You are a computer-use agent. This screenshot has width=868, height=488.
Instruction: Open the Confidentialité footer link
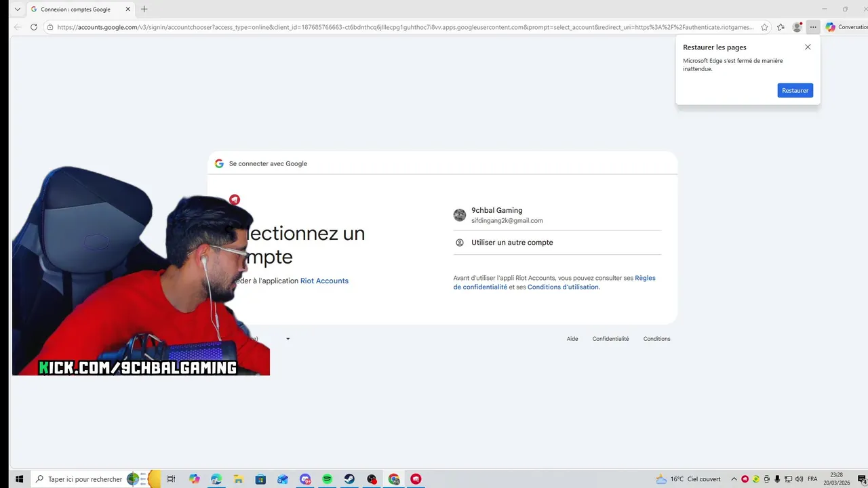(x=610, y=339)
